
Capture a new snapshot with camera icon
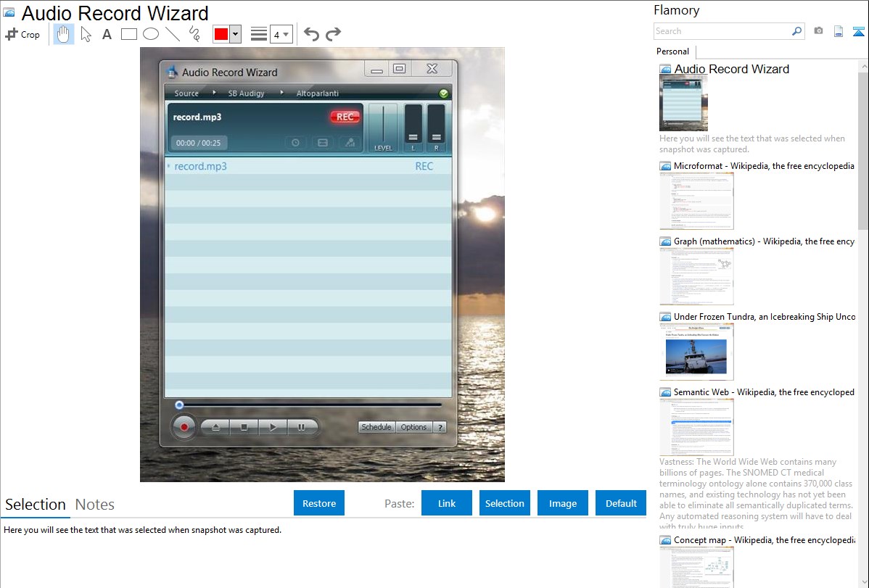point(818,31)
